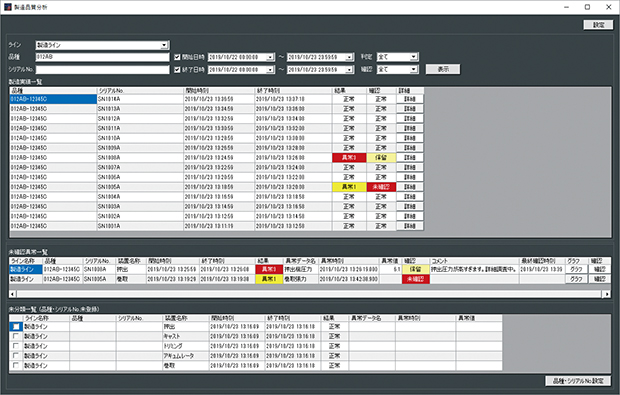This screenshot has width=620, height=395.
Task: Click the グラフ button for the 押出 row
Action: [576, 269]
